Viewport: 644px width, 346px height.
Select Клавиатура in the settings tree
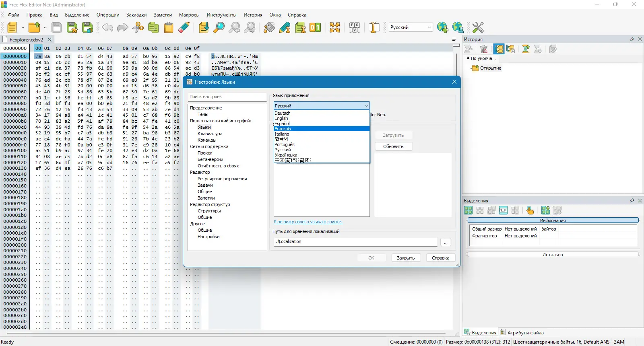[x=210, y=134]
